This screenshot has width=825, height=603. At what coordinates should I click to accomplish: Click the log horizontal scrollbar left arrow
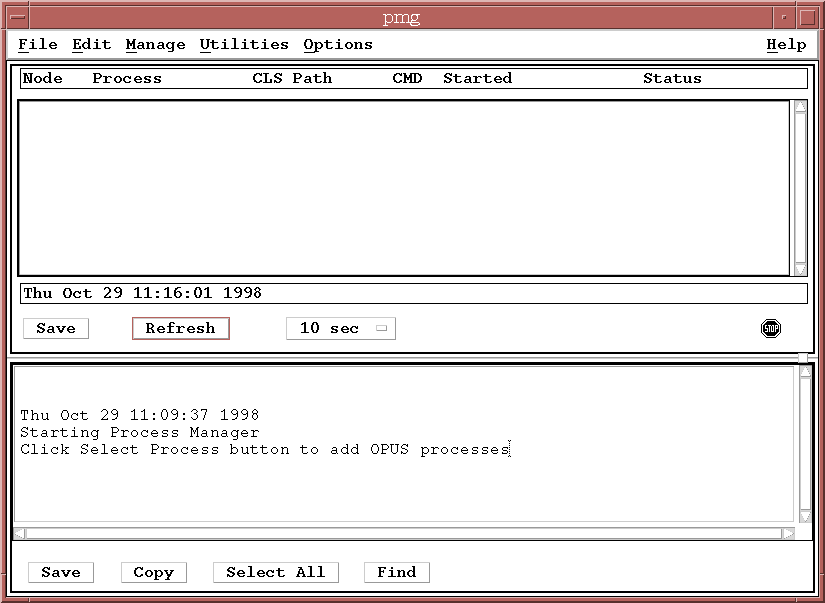click(x=19, y=534)
